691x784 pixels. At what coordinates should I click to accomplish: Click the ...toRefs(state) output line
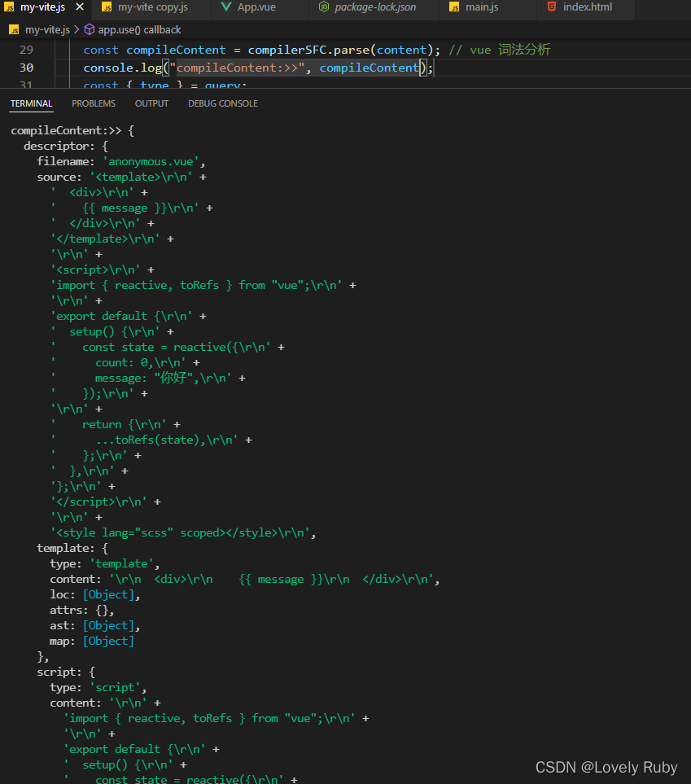(x=151, y=440)
